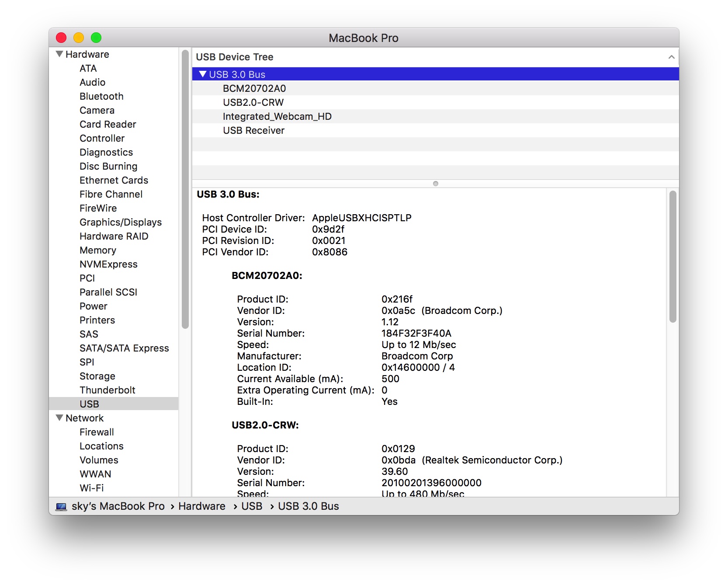The height and width of the screenshot is (585, 728).
Task: Open Card Reader information
Action: 108,124
